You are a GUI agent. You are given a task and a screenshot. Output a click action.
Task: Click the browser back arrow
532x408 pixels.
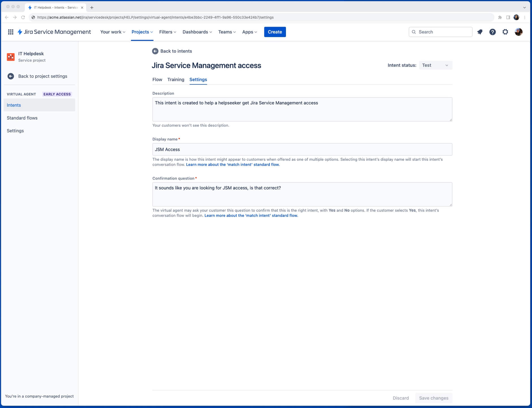click(x=7, y=17)
